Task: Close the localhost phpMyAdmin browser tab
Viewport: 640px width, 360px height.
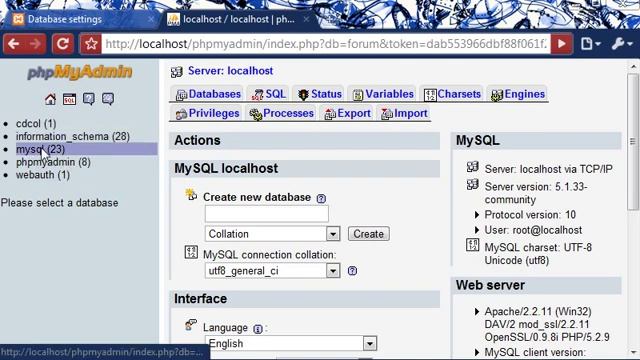Action: pyautogui.click(x=306, y=19)
